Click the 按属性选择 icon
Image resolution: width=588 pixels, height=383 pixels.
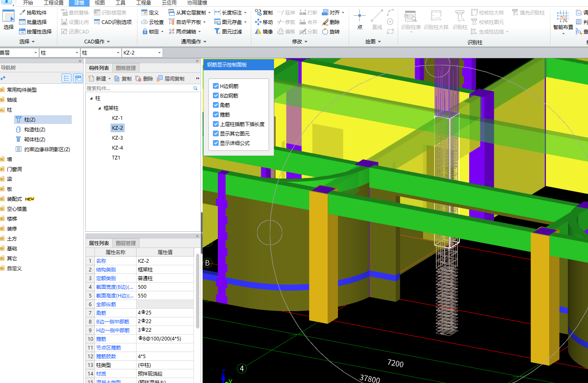click(22, 31)
